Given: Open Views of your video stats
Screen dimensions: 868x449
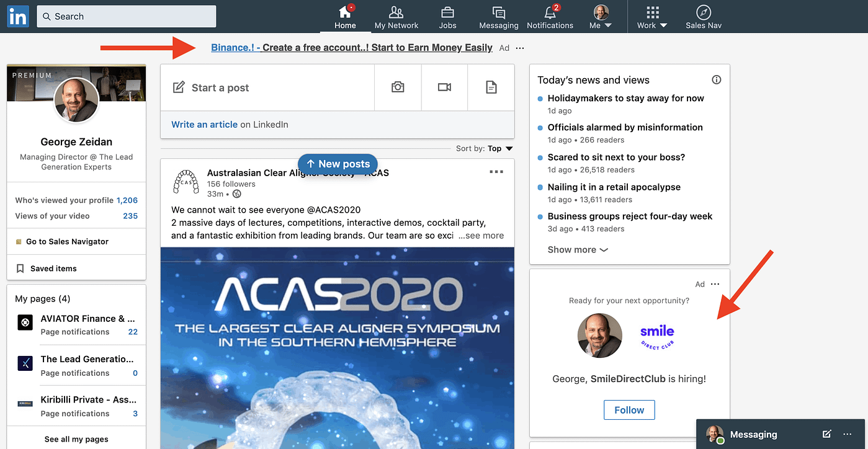Looking at the screenshot, I should (x=76, y=216).
